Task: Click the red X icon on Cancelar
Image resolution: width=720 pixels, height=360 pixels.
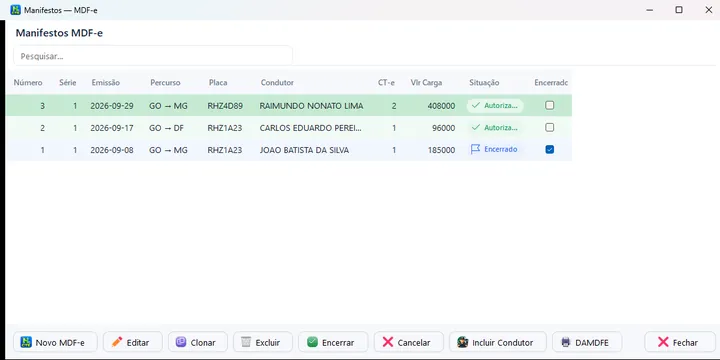Action: click(388, 342)
